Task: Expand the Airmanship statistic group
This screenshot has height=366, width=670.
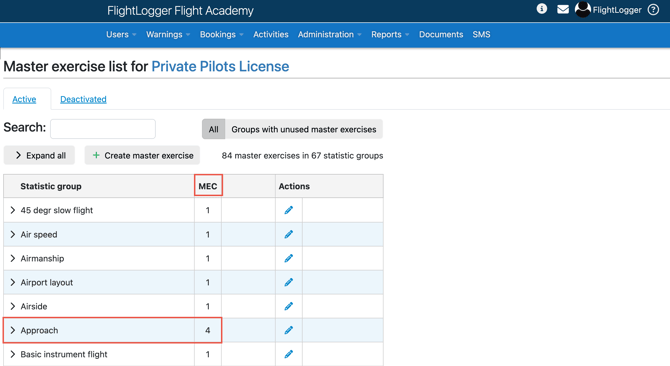Action: tap(12, 258)
